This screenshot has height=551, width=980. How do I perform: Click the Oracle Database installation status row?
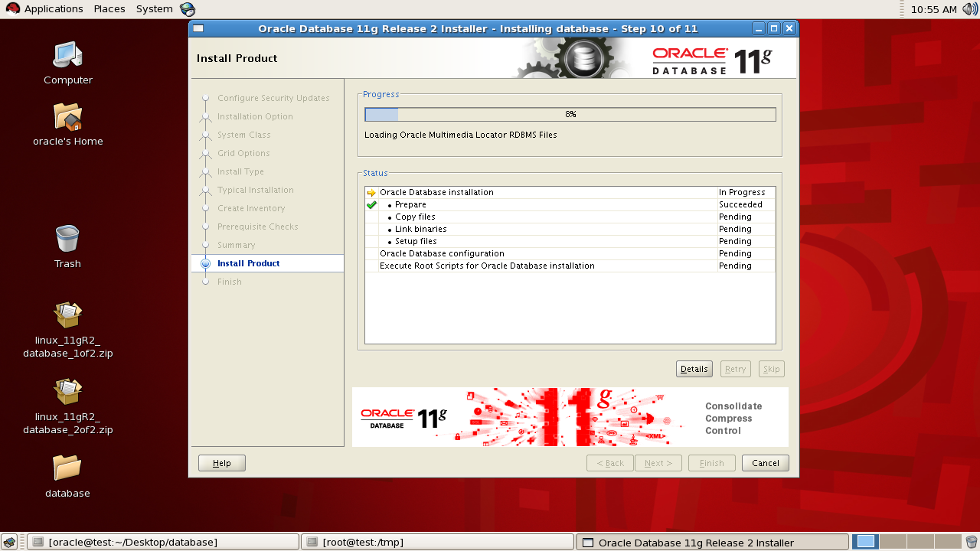click(570, 193)
